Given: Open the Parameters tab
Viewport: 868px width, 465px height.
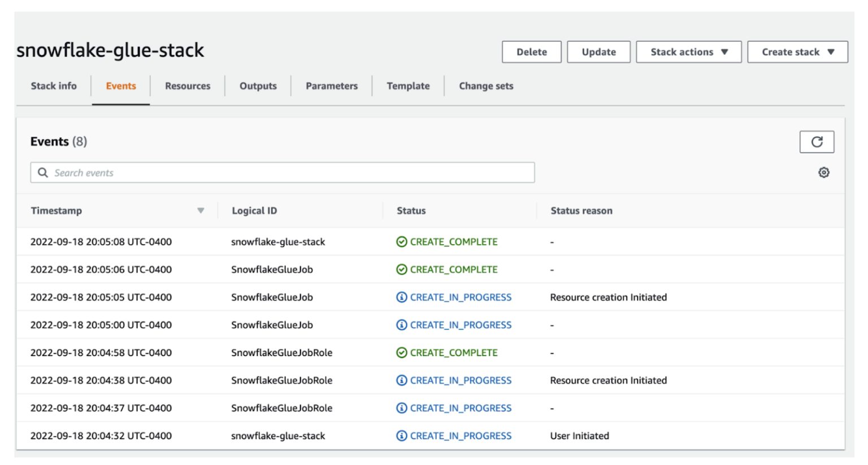Looking at the screenshot, I should [331, 86].
